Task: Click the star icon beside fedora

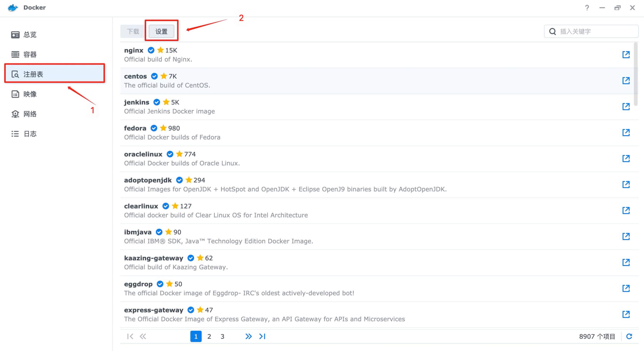Action: coord(163,128)
